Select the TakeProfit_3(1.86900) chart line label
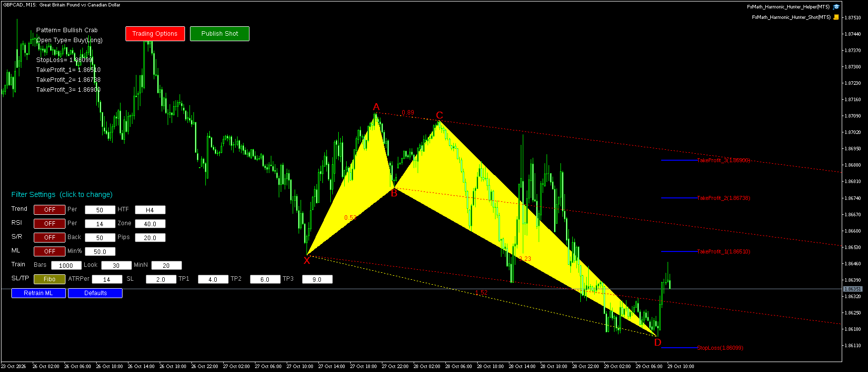868x372 pixels. pos(724,161)
